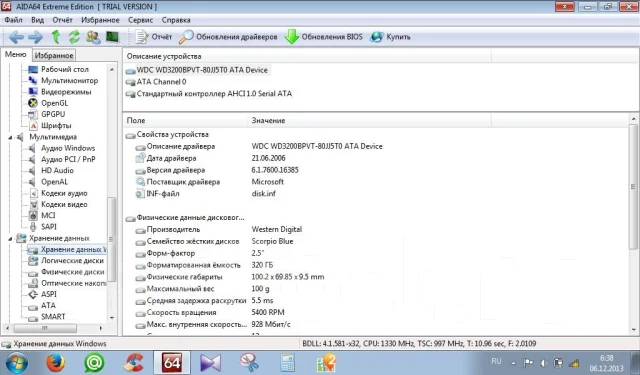
Task: Click the Поле column header
Action: (185, 121)
